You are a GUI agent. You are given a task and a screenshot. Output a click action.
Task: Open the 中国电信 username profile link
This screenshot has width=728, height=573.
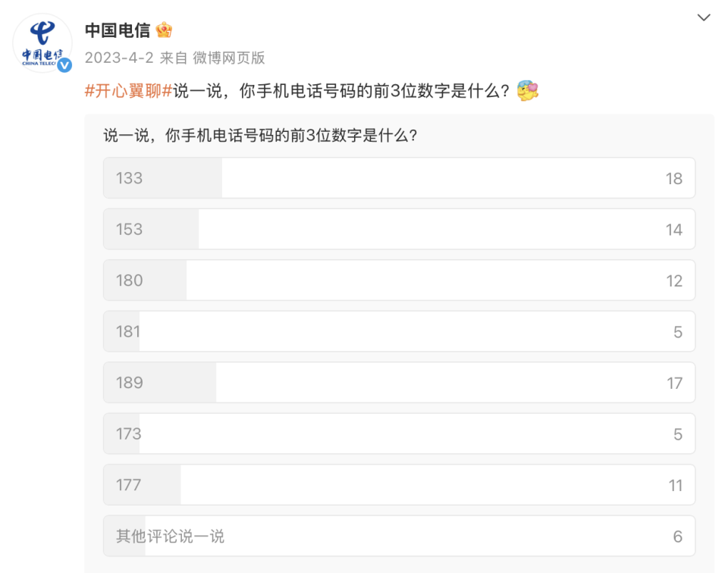pos(117,30)
